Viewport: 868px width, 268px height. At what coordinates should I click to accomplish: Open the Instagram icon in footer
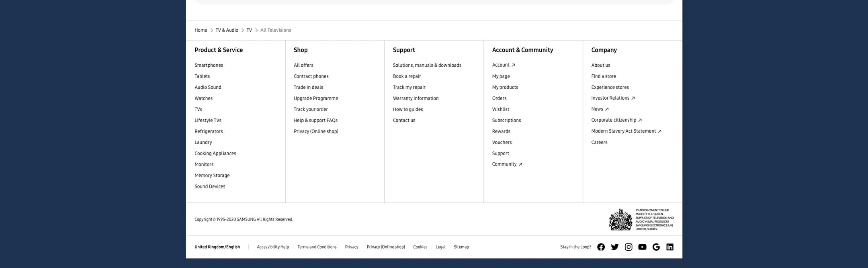click(x=628, y=247)
